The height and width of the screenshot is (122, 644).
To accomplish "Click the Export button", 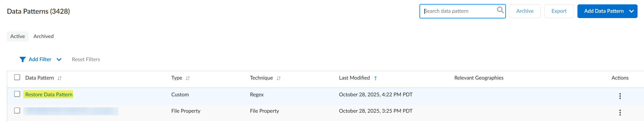I will [x=559, y=11].
